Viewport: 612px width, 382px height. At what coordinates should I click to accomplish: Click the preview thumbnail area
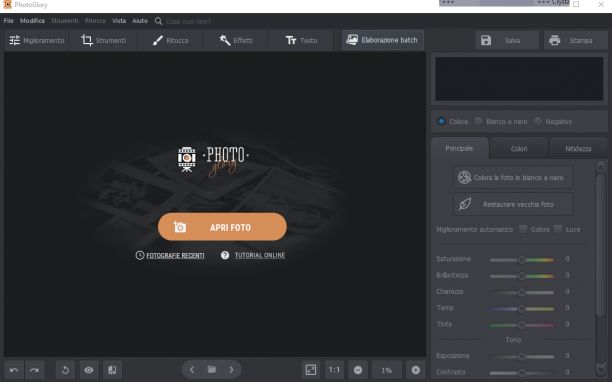tap(519, 79)
